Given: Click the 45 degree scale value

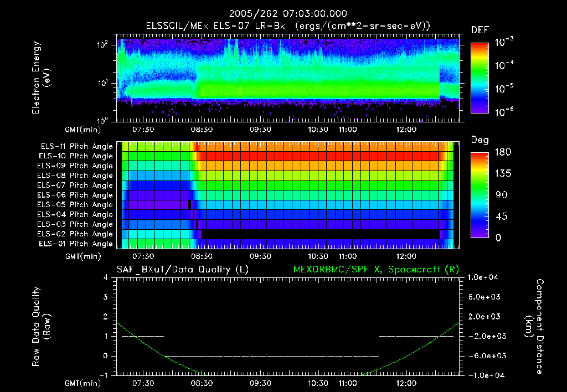Looking at the screenshot, I should click(x=502, y=216).
